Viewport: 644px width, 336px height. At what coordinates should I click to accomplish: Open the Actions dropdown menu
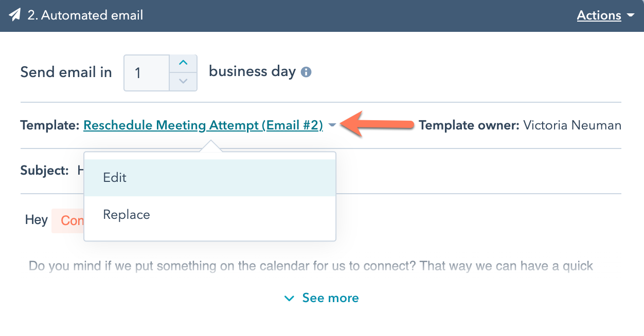599,15
